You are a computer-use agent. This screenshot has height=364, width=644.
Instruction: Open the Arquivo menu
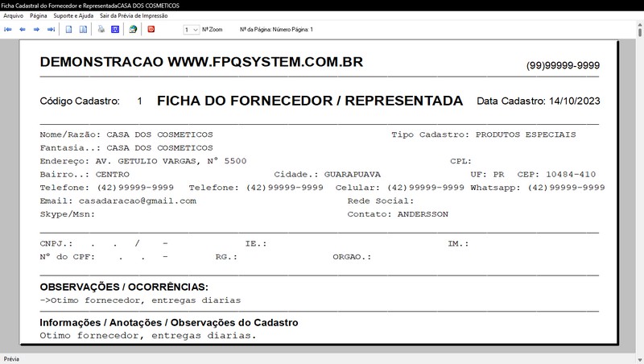(14, 15)
